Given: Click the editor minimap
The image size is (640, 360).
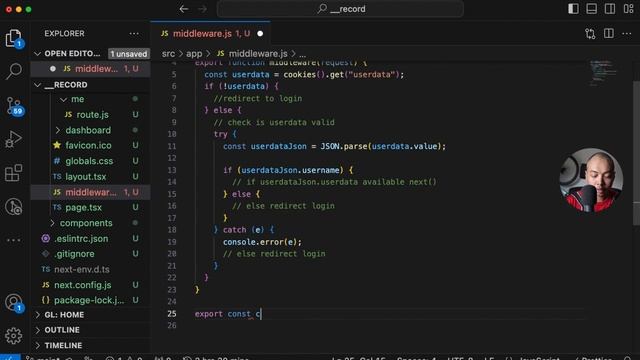Looking at the screenshot, I should pos(603,73).
